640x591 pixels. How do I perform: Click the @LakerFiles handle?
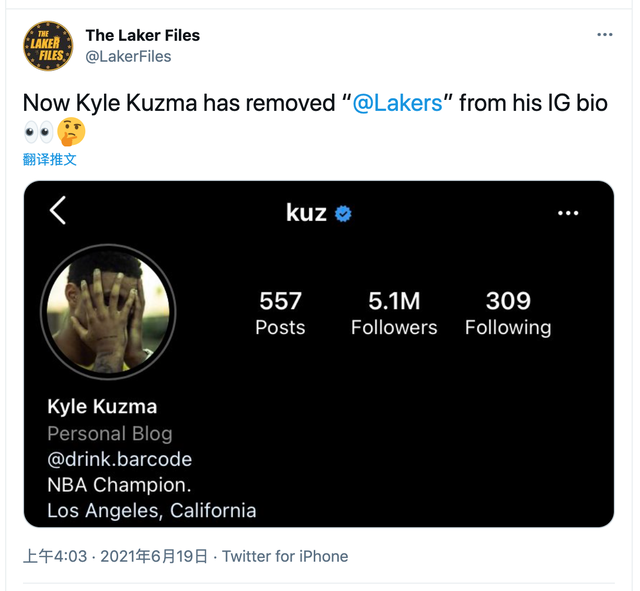[x=128, y=57]
